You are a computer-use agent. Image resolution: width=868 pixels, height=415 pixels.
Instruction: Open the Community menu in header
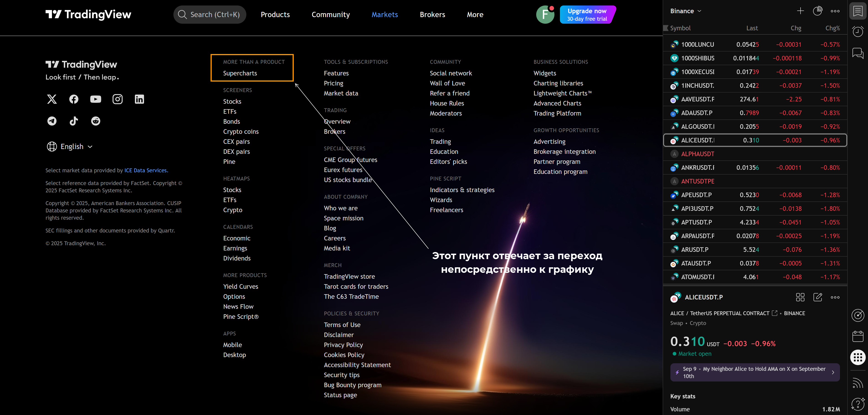tap(331, 15)
